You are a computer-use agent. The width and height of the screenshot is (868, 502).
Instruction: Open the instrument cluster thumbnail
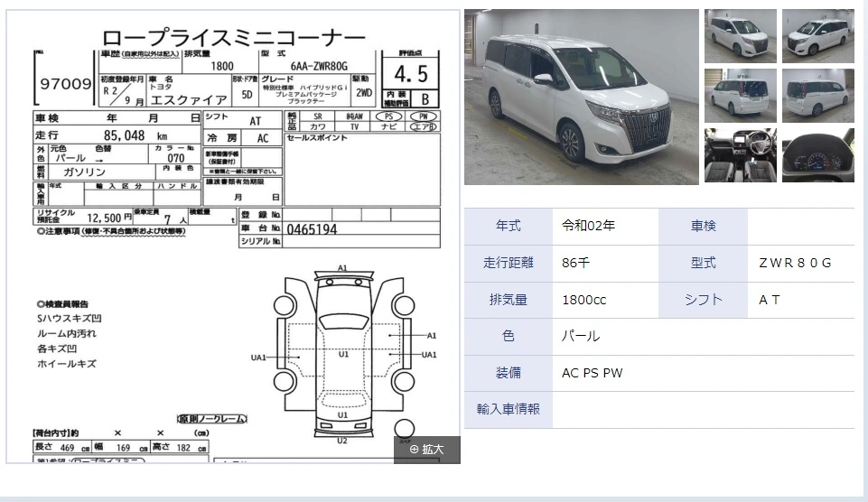click(818, 155)
